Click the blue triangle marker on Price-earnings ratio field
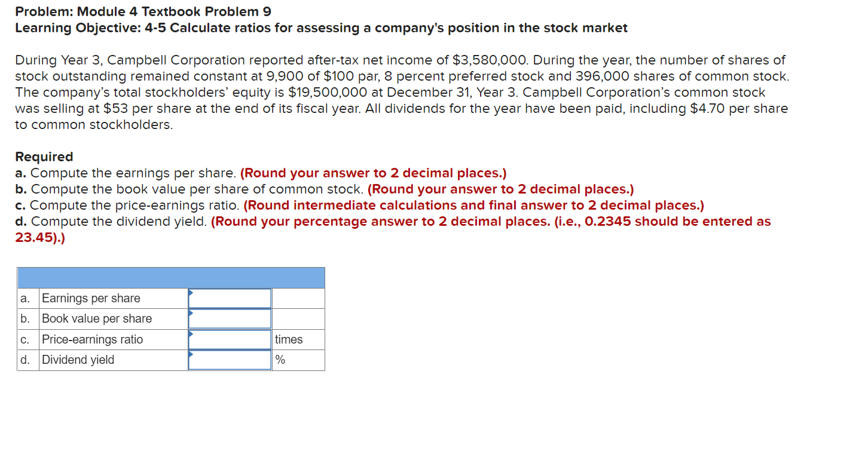 [191, 333]
